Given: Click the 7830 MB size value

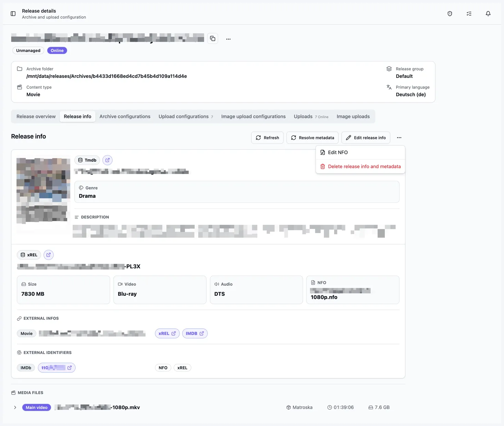Looking at the screenshot, I should pos(33,294).
